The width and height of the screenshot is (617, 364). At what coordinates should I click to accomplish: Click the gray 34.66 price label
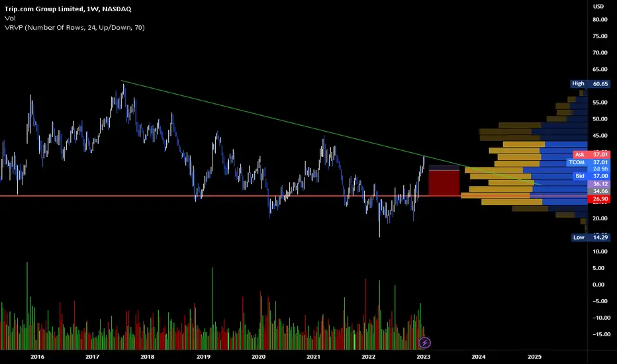[599, 191]
